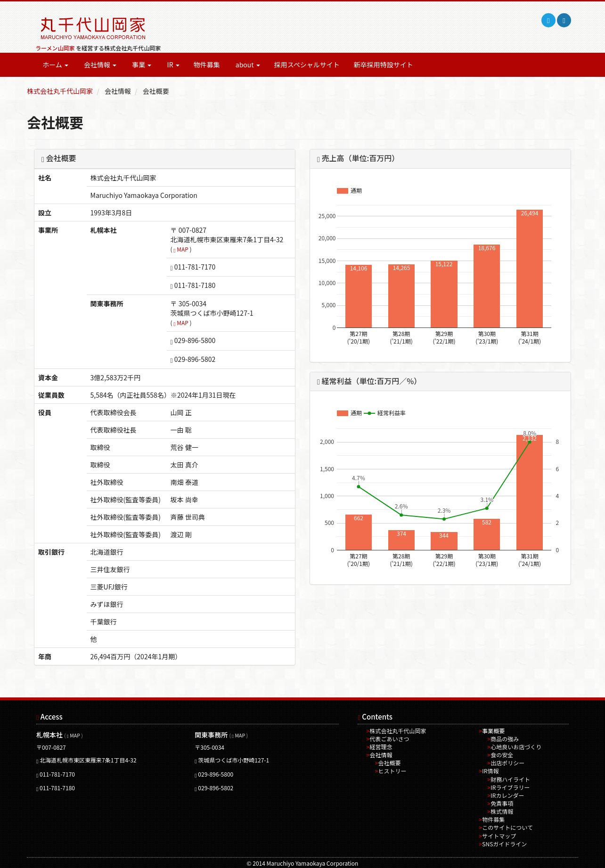
Task: Open MAP link for 札幌本社 in table
Action: pyautogui.click(x=181, y=250)
